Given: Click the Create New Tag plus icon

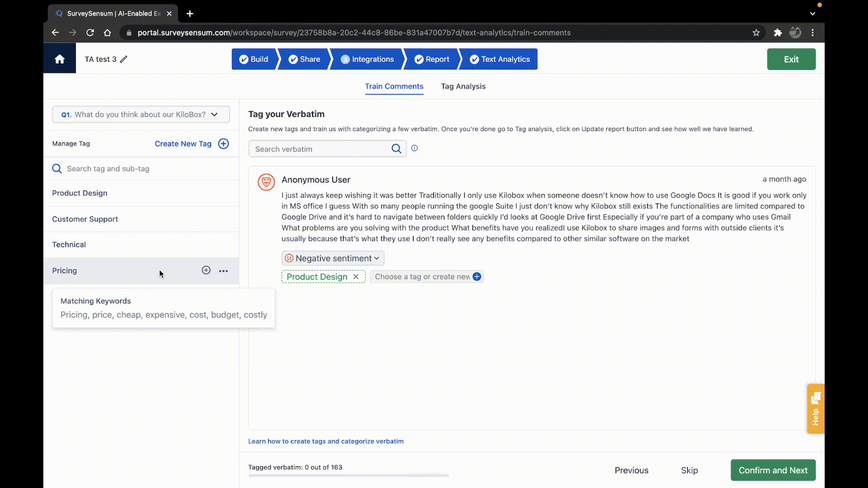Looking at the screenshot, I should click(x=223, y=143).
